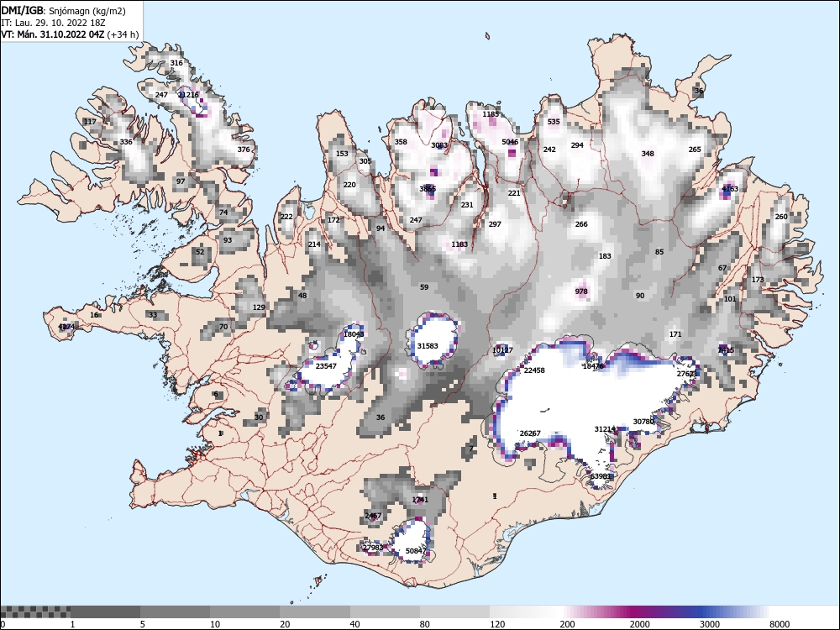Click the highland value 59
The width and height of the screenshot is (840, 630).
(x=424, y=287)
